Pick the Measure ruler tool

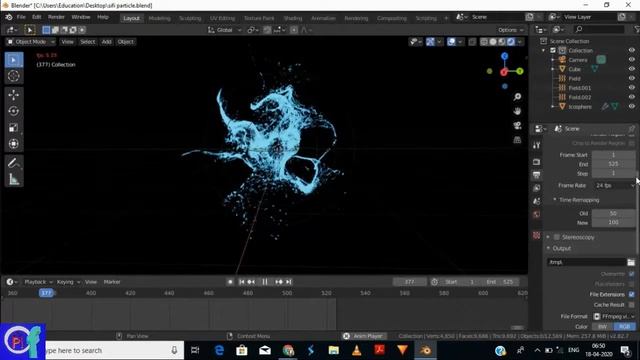click(x=13, y=179)
